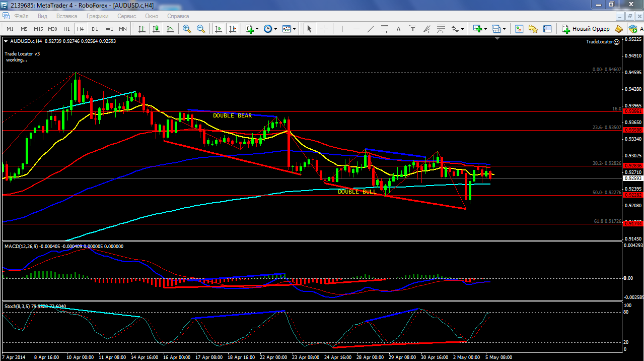Open the Вид menu

tap(43, 16)
